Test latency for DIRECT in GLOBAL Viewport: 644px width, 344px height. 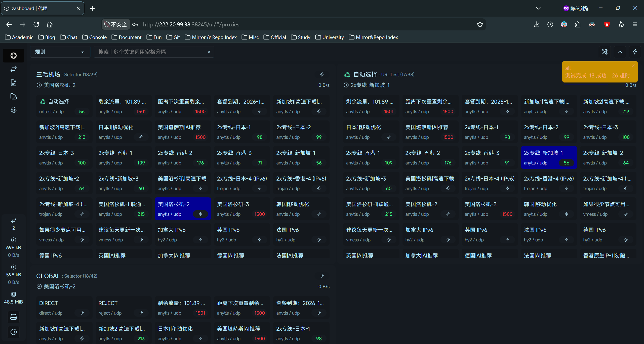click(82, 313)
